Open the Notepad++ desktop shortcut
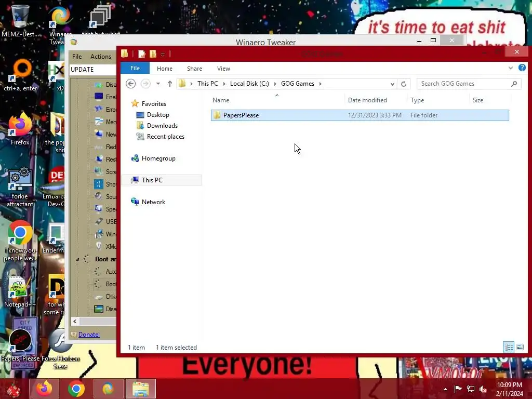The image size is (532, 399). coord(20,292)
